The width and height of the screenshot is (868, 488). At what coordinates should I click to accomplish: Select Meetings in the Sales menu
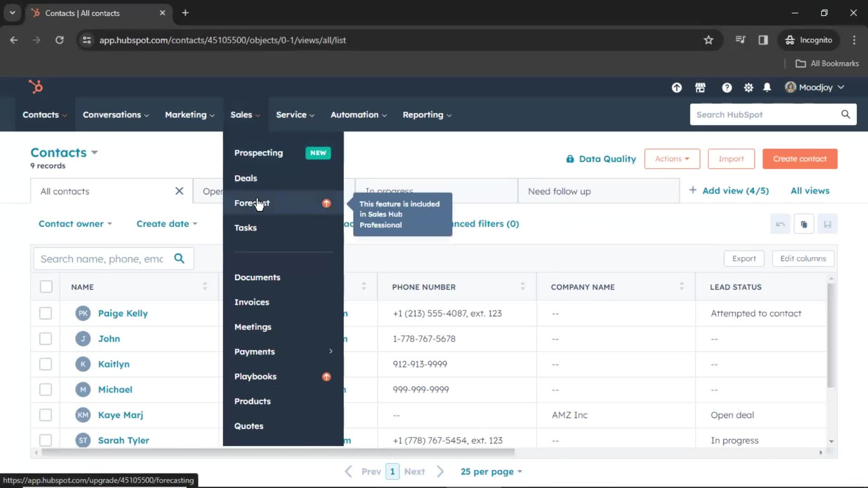pyautogui.click(x=253, y=327)
